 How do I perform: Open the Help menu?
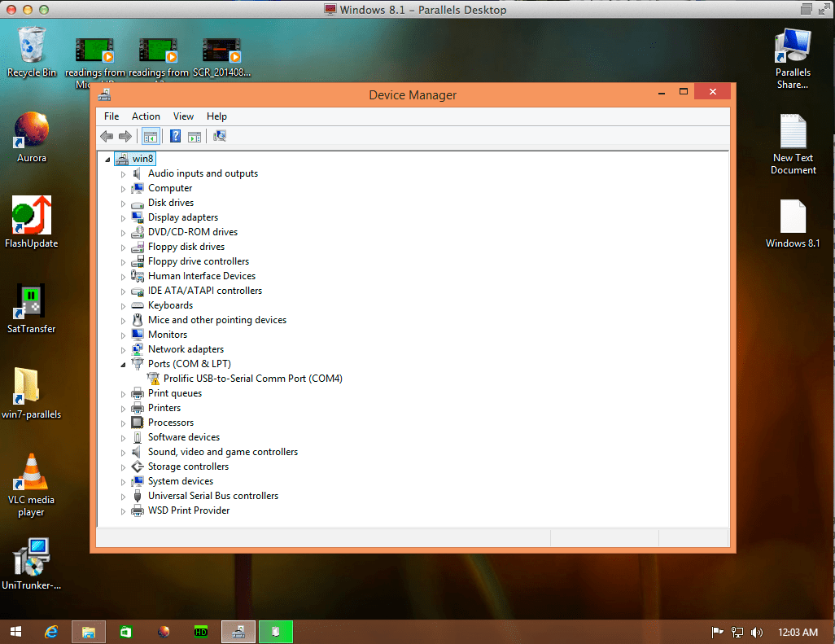pos(216,116)
